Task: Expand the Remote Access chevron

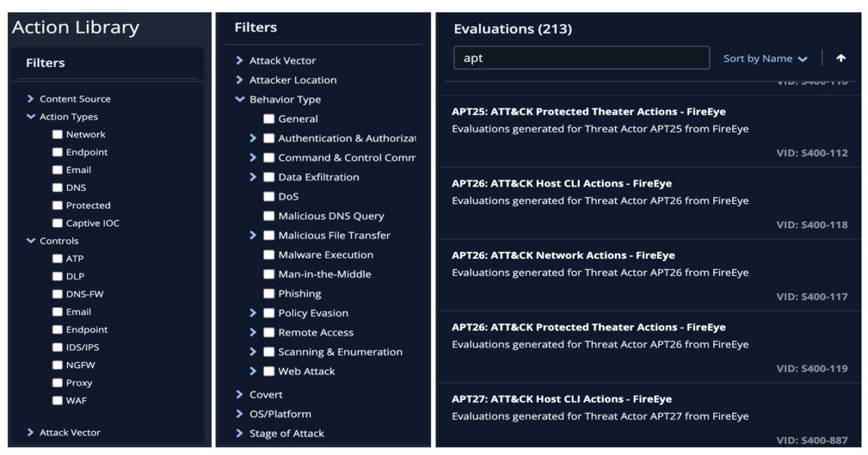Action: pyautogui.click(x=253, y=333)
